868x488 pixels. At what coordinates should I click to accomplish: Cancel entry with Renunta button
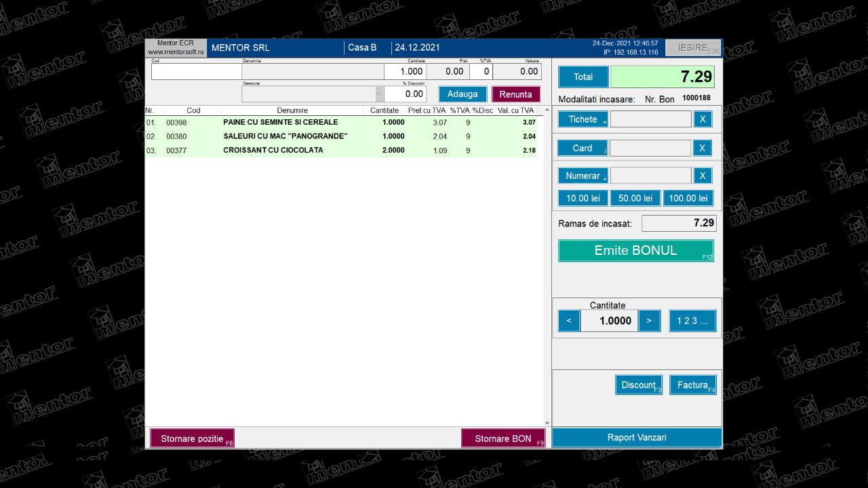(516, 94)
